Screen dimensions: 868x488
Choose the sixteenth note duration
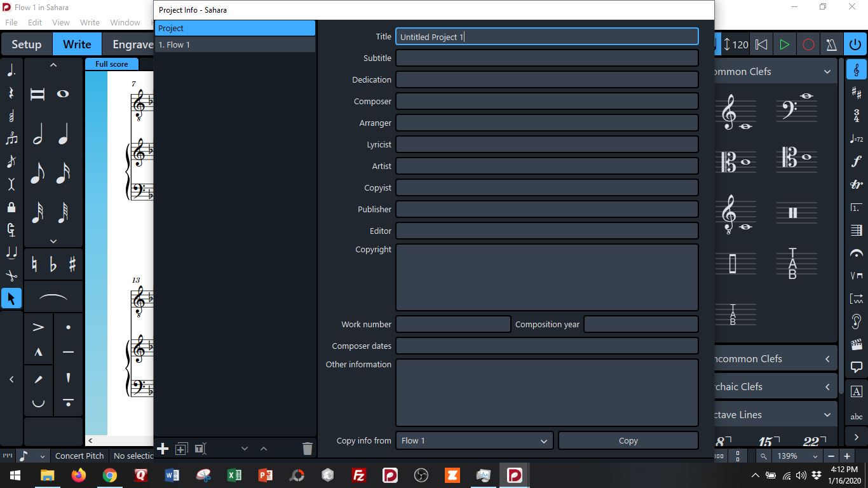click(63, 173)
